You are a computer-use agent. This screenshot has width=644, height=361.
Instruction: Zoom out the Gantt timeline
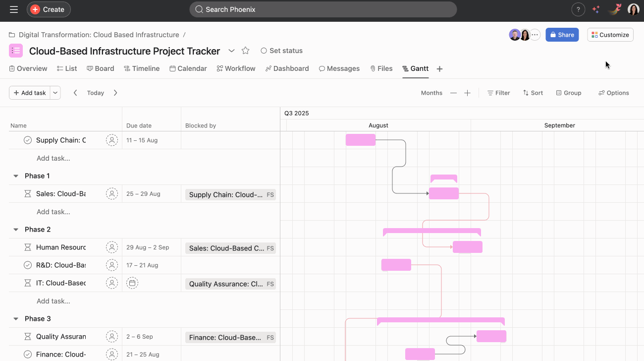pyautogui.click(x=453, y=93)
